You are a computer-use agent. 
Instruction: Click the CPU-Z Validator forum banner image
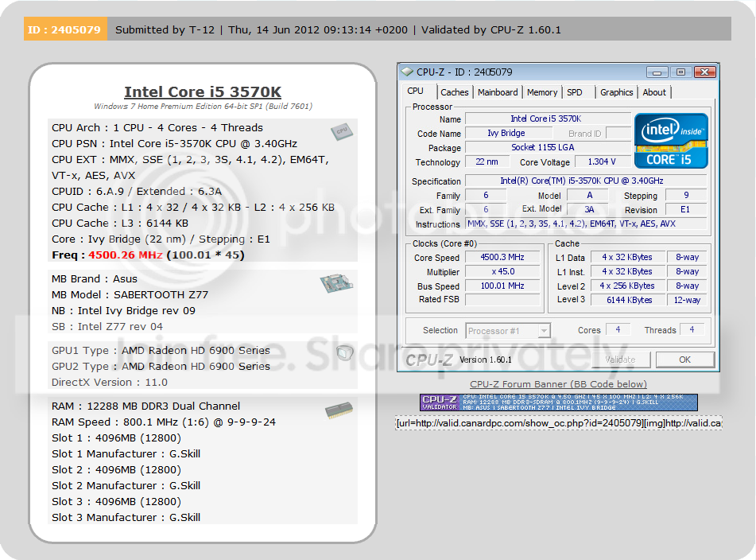[x=558, y=402]
